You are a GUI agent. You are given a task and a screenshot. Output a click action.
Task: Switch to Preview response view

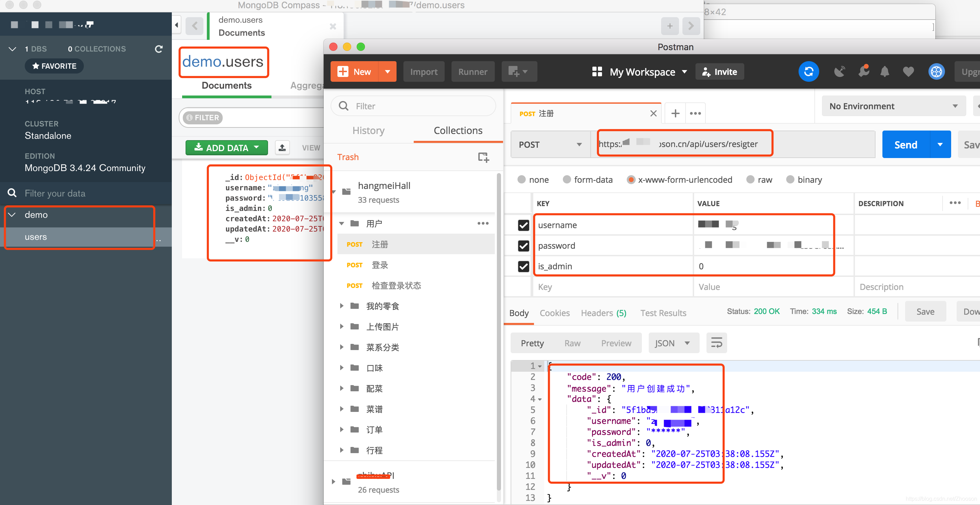(x=616, y=343)
